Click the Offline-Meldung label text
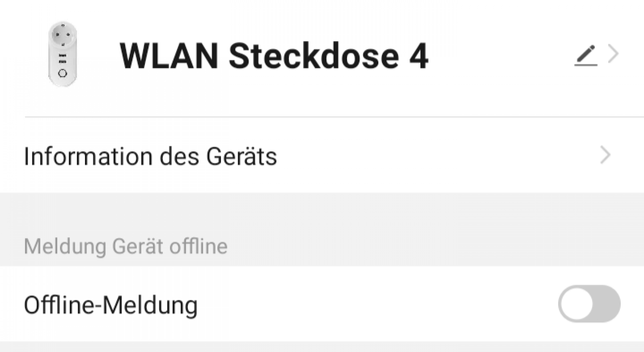Viewport: 644px width, 352px height. point(111,305)
